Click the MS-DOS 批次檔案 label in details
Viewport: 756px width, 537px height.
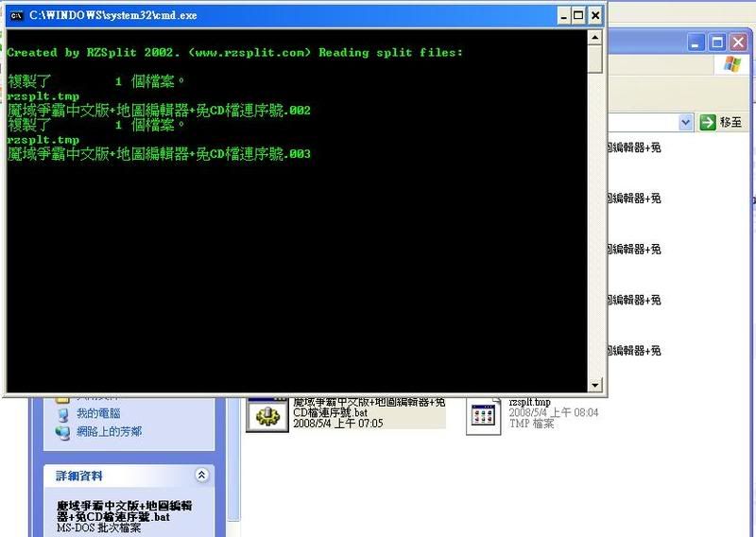[99, 528]
